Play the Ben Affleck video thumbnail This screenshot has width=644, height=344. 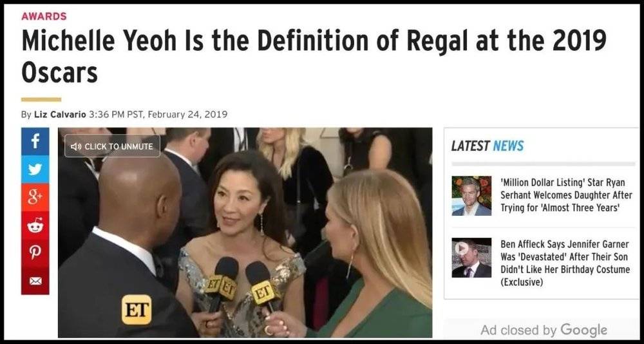(471, 258)
